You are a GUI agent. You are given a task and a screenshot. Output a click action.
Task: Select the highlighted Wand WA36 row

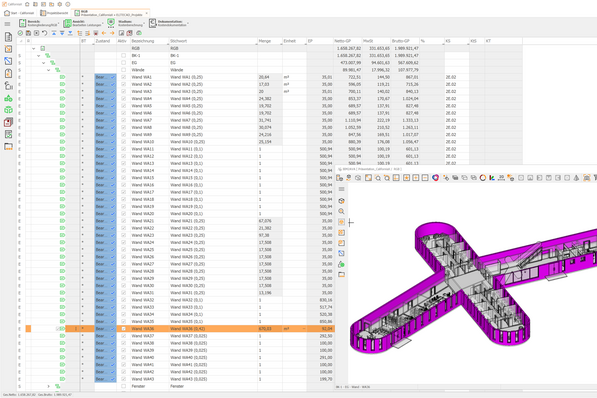click(x=180, y=329)
